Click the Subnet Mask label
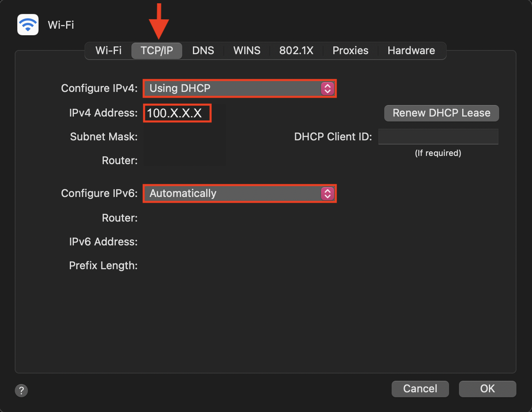This screenshot has height=412, width=532. [103, 137]
